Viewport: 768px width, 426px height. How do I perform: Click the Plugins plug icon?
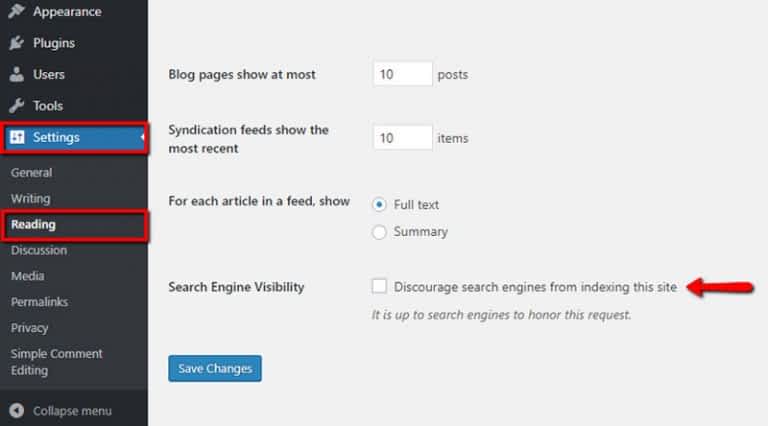[x=16, y=43]
